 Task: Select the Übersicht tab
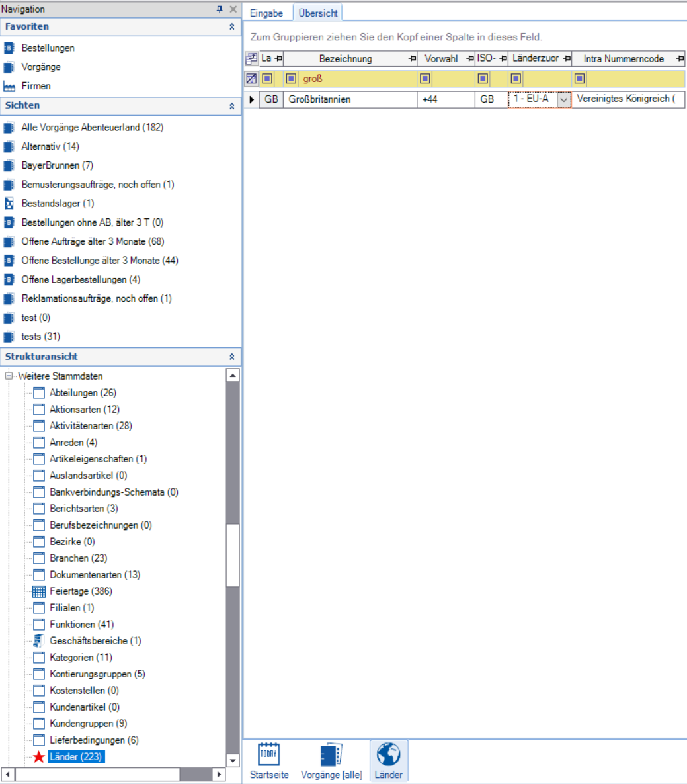(x=317, y=13)
